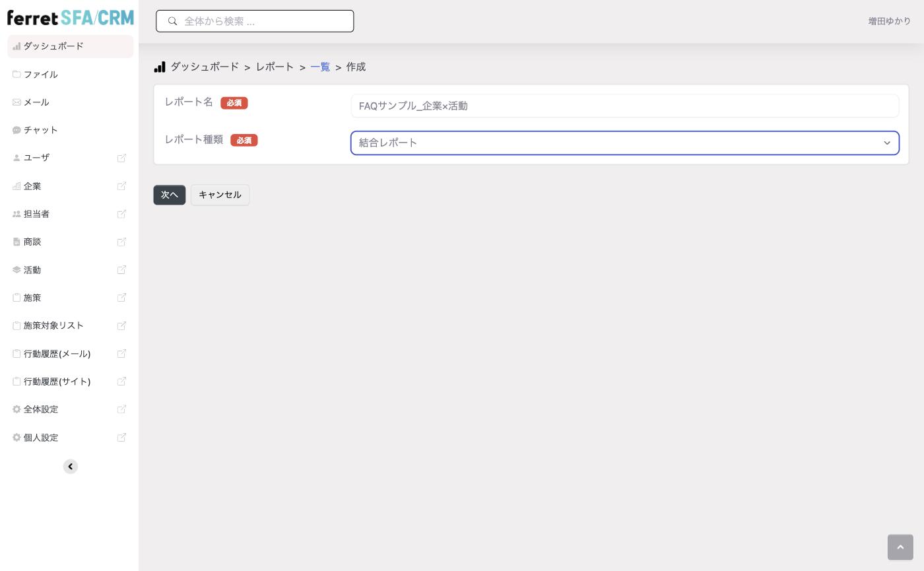Open external link icon for 全体設定
Image resolution: width=924 pixels, height=571 pixels.
point(121,409)
